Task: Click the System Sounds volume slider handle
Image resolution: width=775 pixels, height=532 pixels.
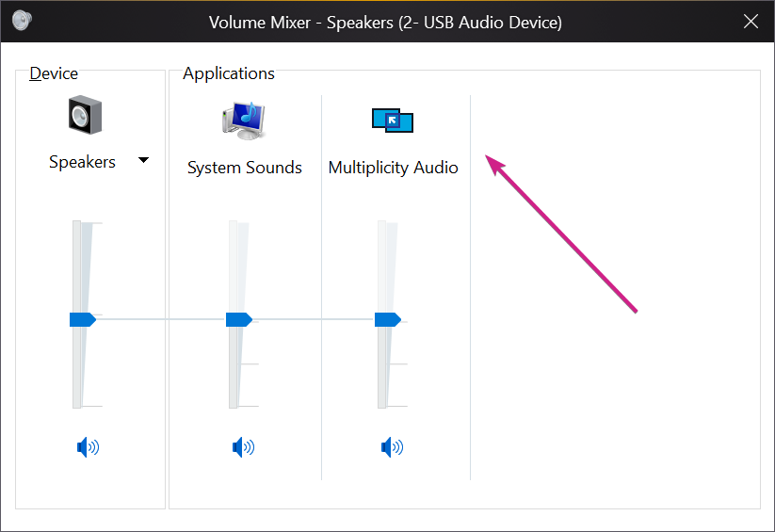Action: pos(238,320)
